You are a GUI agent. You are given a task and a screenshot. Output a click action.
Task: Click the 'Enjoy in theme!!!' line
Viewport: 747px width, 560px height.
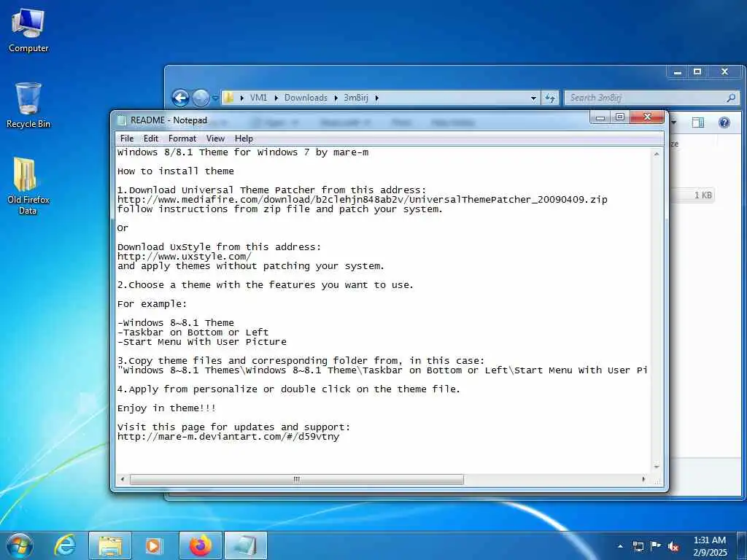(167, 408)
